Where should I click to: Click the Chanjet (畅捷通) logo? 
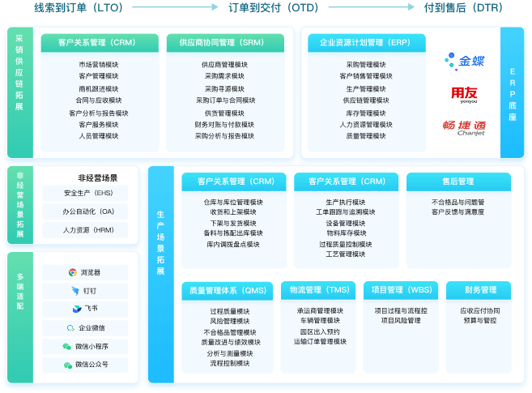click(465, 126)
